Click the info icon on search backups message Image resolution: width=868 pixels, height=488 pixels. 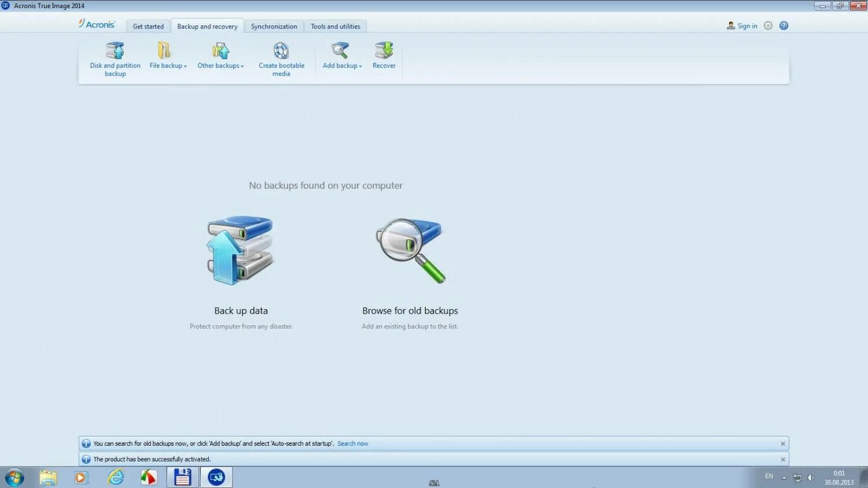86,444
